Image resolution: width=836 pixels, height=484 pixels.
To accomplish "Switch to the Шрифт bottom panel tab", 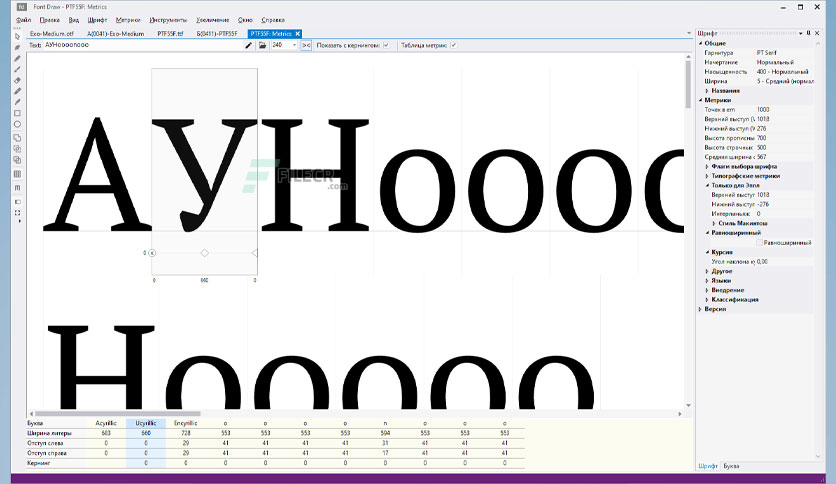I will click(708, 466).
